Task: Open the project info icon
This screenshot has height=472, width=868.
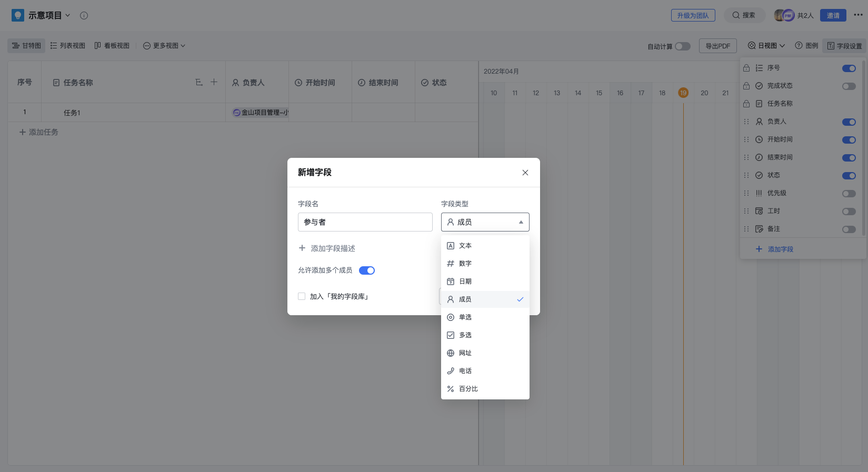Action: [x=84, y=16]
